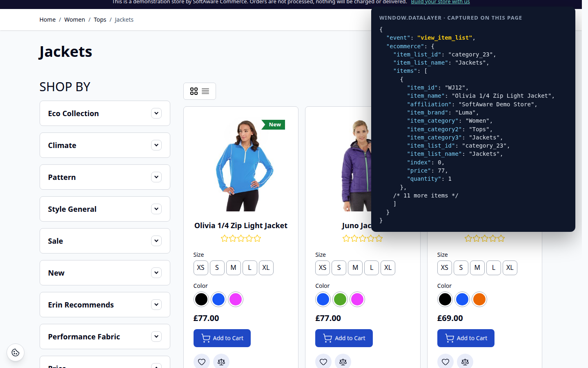This screenshot has height=368, width=588.
Task: Click the £69.00 price text
Action: (x=450, y=318)
